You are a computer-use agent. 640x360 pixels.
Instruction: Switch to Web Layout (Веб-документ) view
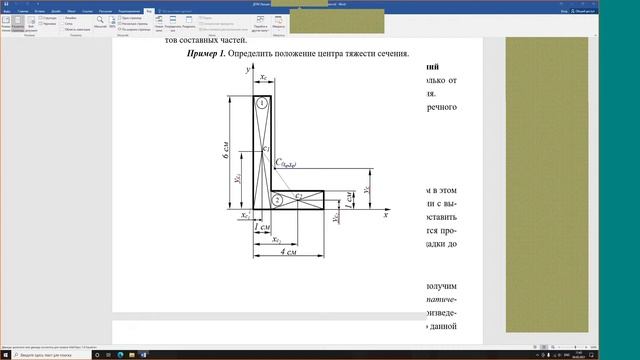(31, 24)
